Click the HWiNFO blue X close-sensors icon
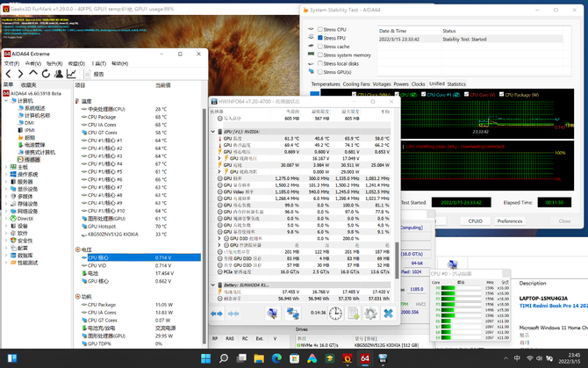The image size is (588, 368). coord(388,313)
